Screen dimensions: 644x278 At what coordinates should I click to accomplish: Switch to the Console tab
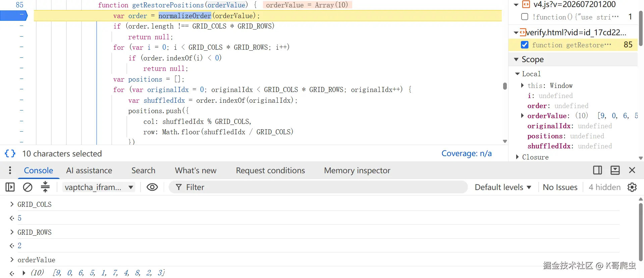point(38,170)
